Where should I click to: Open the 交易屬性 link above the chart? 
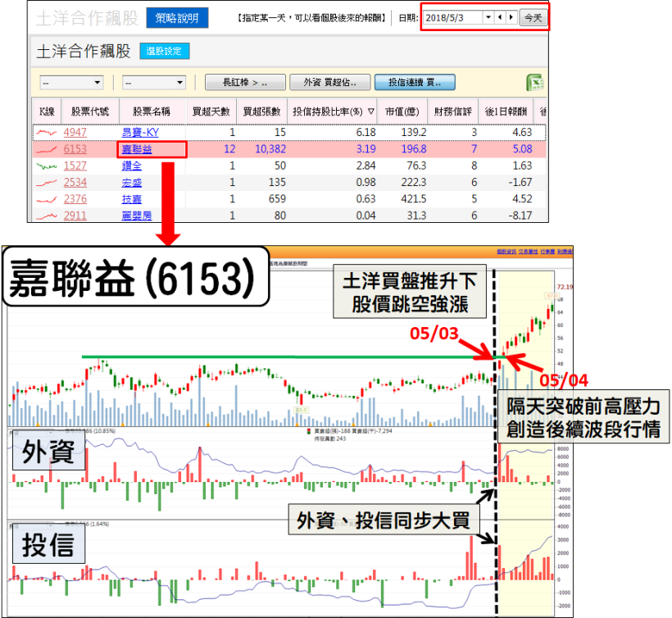point(528,252)
